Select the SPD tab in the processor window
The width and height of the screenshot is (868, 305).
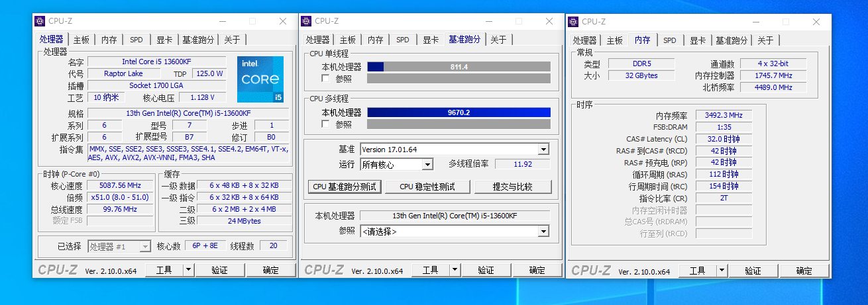[x=136, y=40]
